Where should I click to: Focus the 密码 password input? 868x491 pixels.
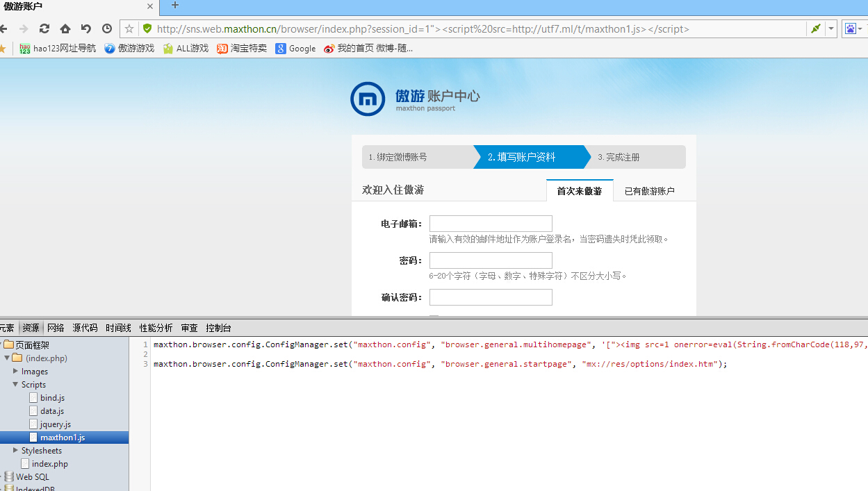(491, 260)
